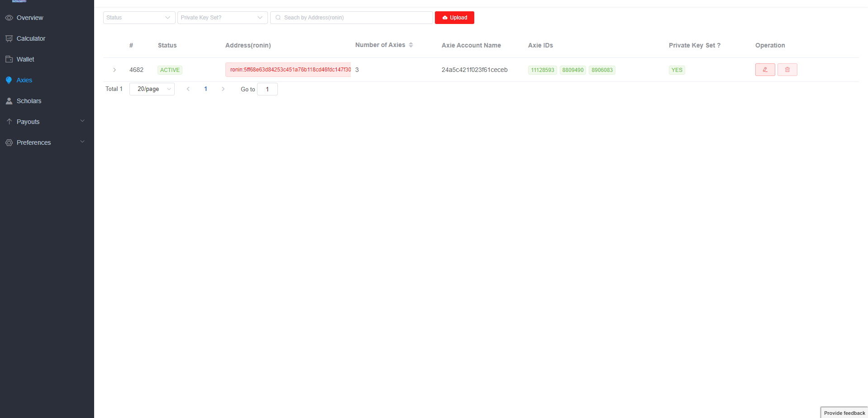Screen dimensions: 868x418
Task: Open the 20/page size dropdown
Action: (152, 89)
